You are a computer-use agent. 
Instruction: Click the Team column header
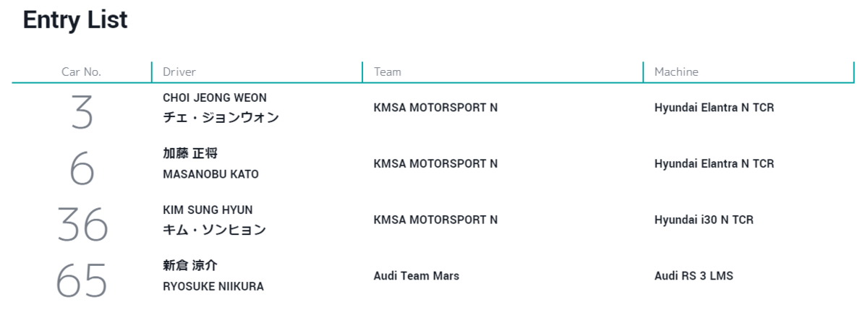click(x=388, y=72)
